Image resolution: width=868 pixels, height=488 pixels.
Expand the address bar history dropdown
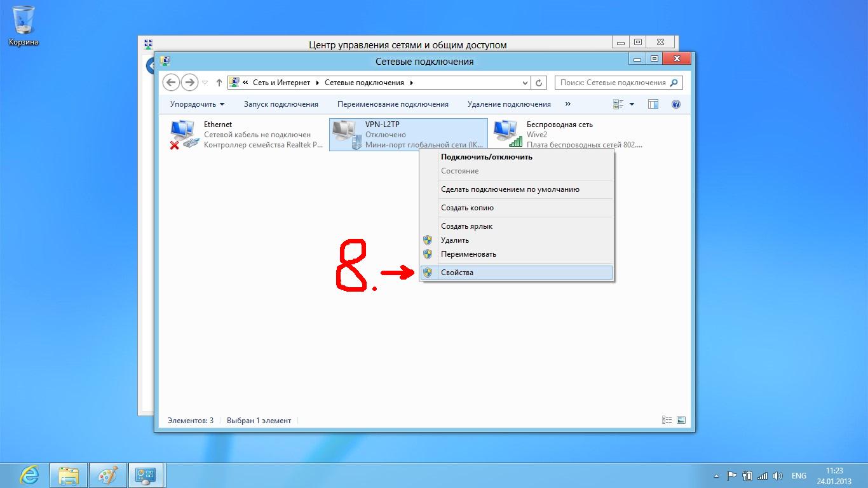point(525,83)
